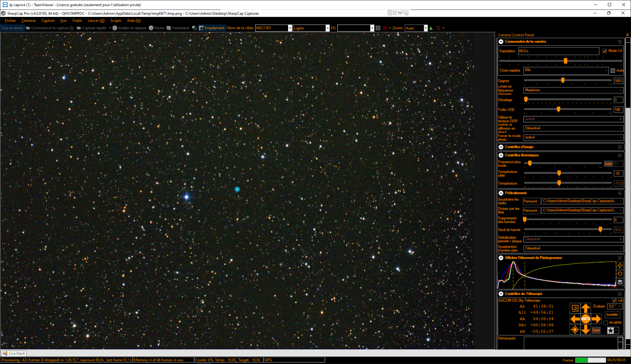Image resolution: width=631 pixels, height=364 pixels.
Task: Click the spiral search icon in telescope controls
Action: click(575, 308)
